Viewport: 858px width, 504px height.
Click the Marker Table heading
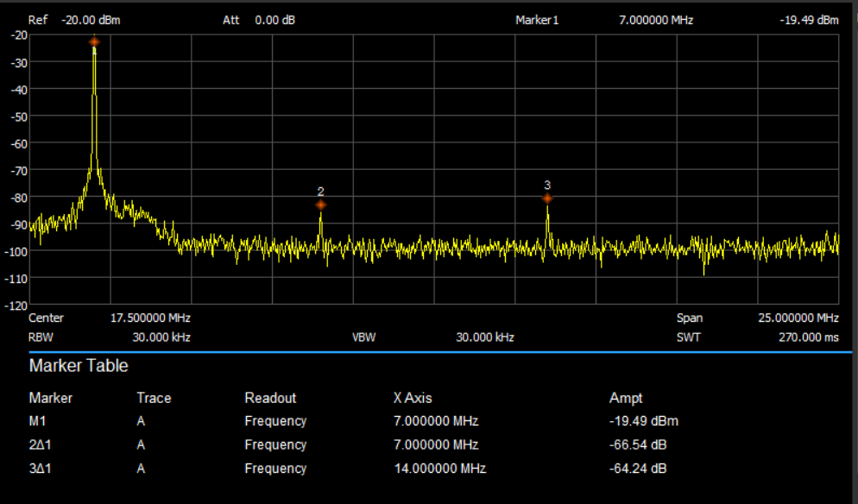[x=79, y=366]
